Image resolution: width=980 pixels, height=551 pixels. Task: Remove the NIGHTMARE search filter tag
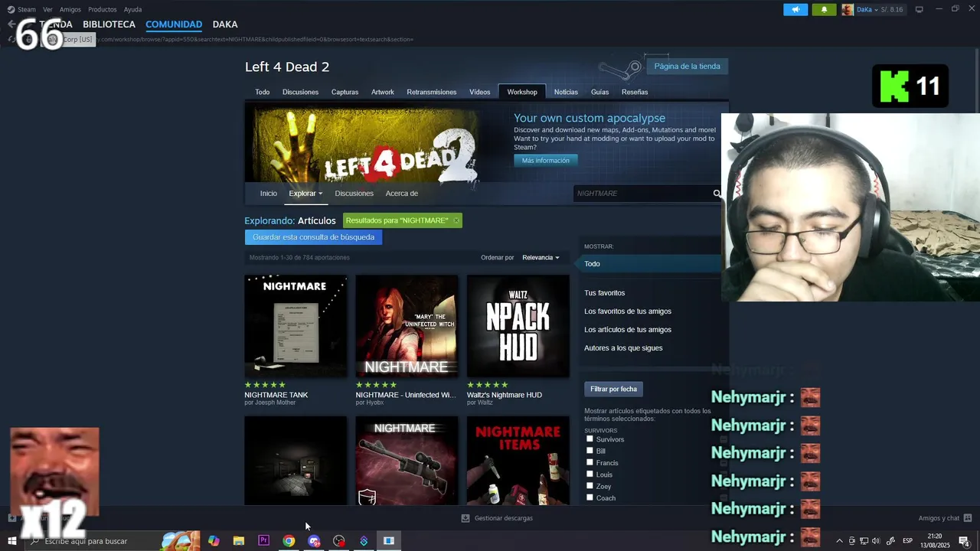tap(456, 220)
